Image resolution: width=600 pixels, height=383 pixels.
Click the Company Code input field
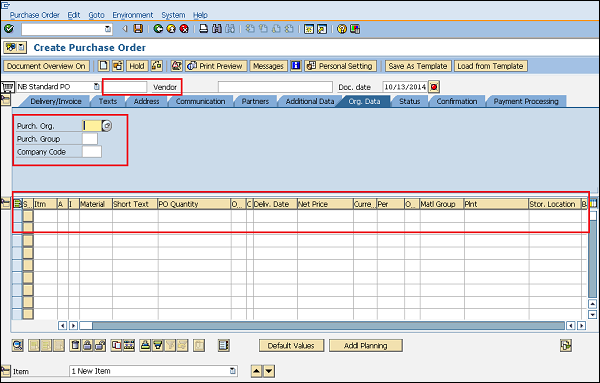click(x=92, y=152)
